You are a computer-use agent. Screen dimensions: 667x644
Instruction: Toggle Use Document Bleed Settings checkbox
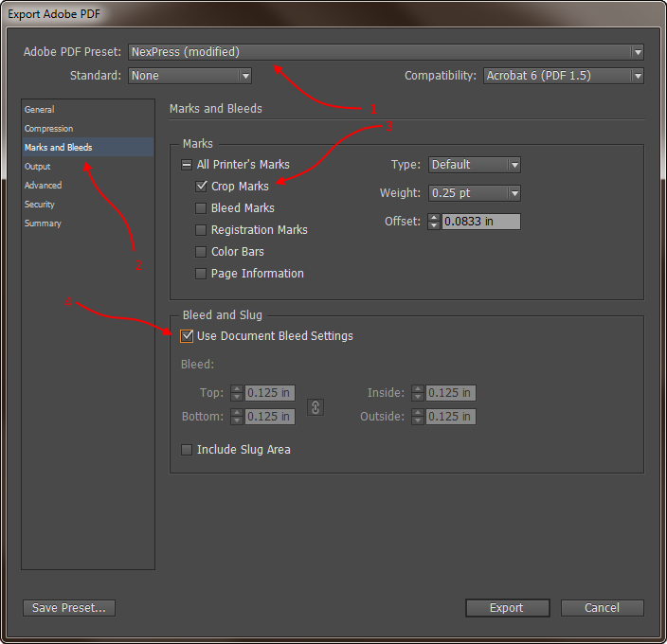coord(187,336)
